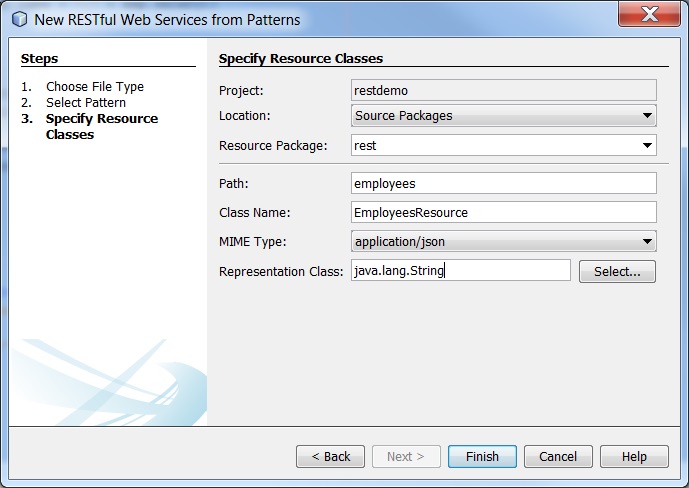
Task: Click the cube icon in the title bar
Action: 19,19
